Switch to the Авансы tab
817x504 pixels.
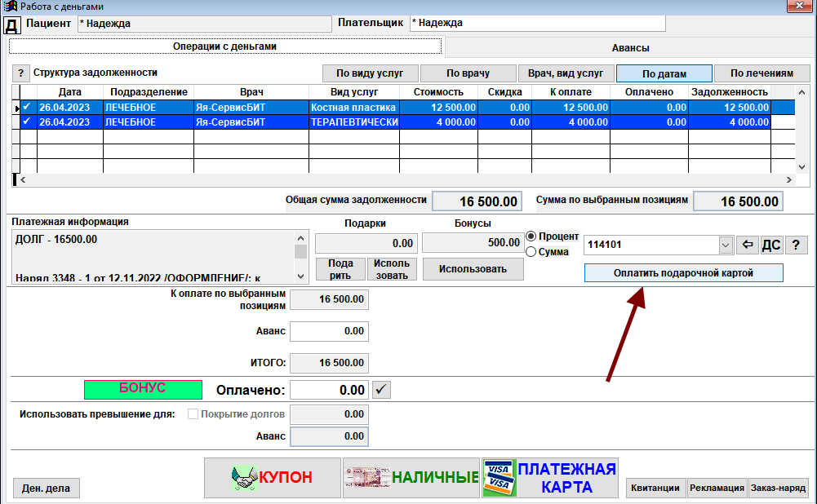[x=630, y=48]
